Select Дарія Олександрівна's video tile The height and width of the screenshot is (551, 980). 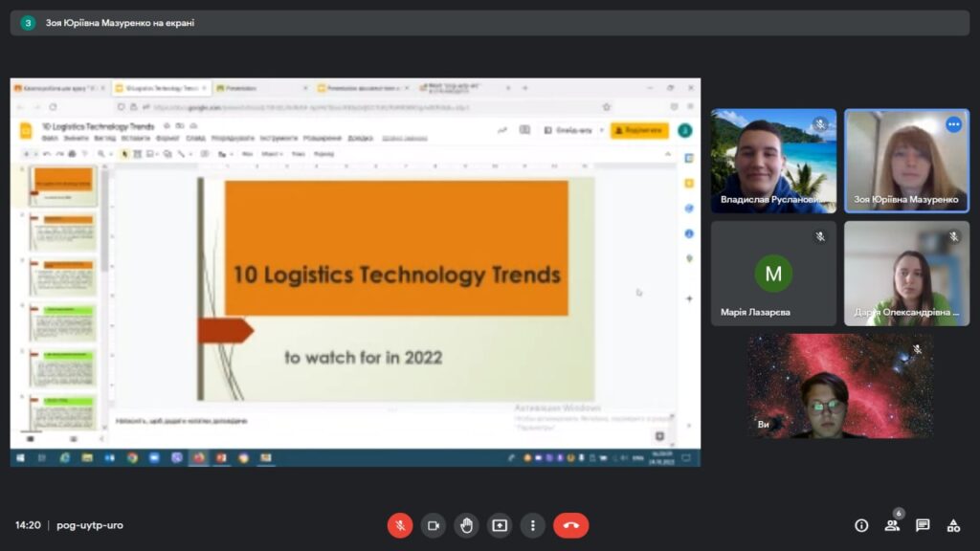[x=906, y=274]
